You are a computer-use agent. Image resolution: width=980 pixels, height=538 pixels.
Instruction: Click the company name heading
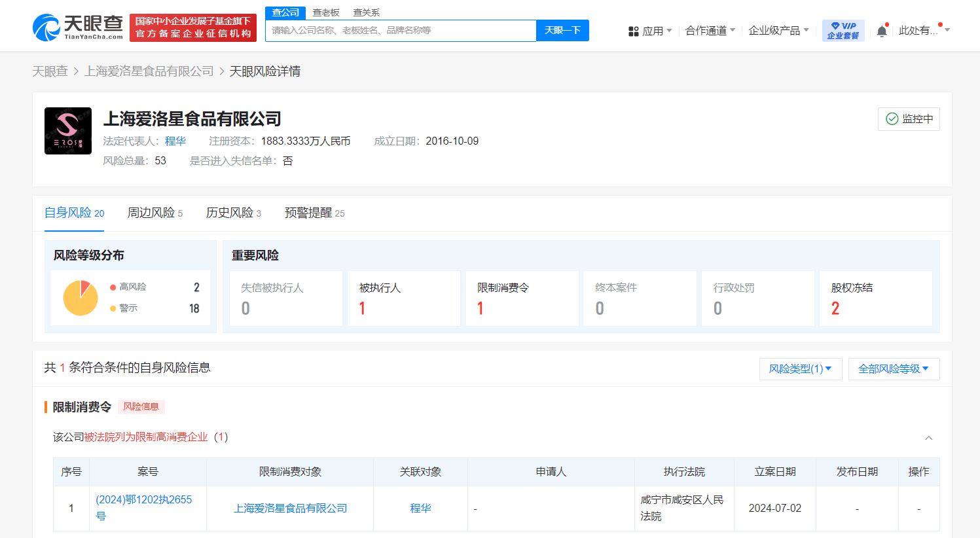point(192,119)
